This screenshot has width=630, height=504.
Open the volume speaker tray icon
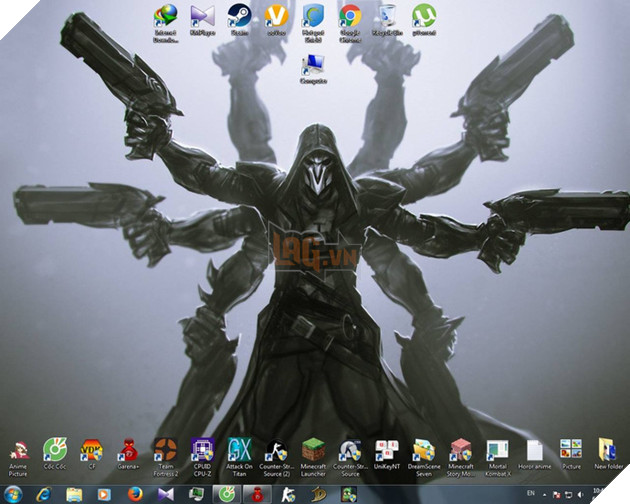click(x=581, y=494)
